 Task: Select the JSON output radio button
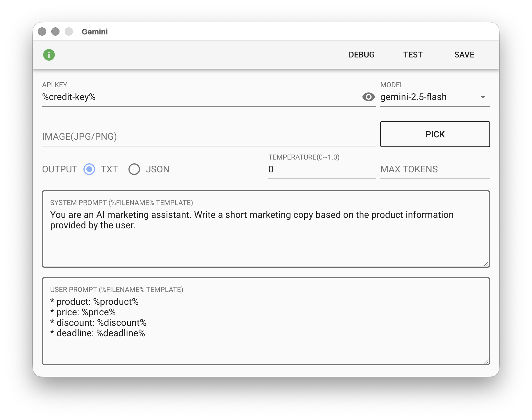pos(134,169)
